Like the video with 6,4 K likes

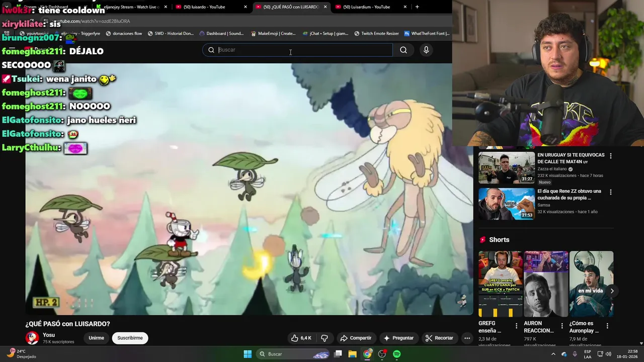[x=301, y=338]
